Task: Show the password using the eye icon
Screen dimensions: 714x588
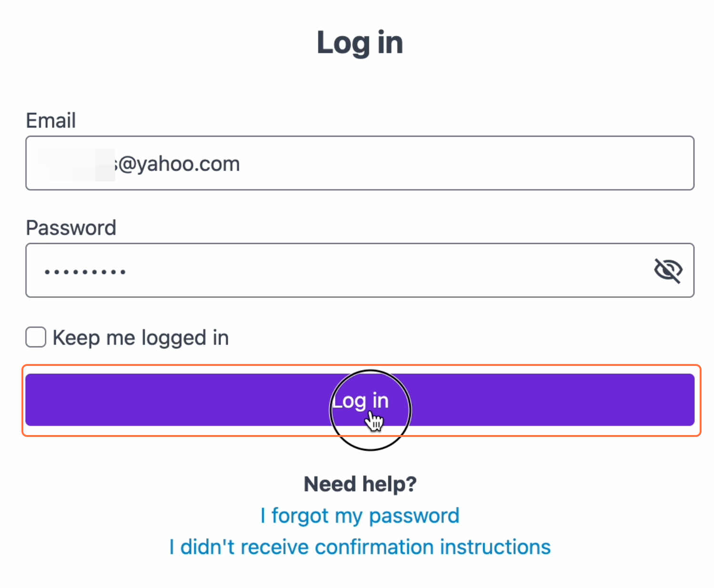Action: pyautogui.click(x=668, y=271)
